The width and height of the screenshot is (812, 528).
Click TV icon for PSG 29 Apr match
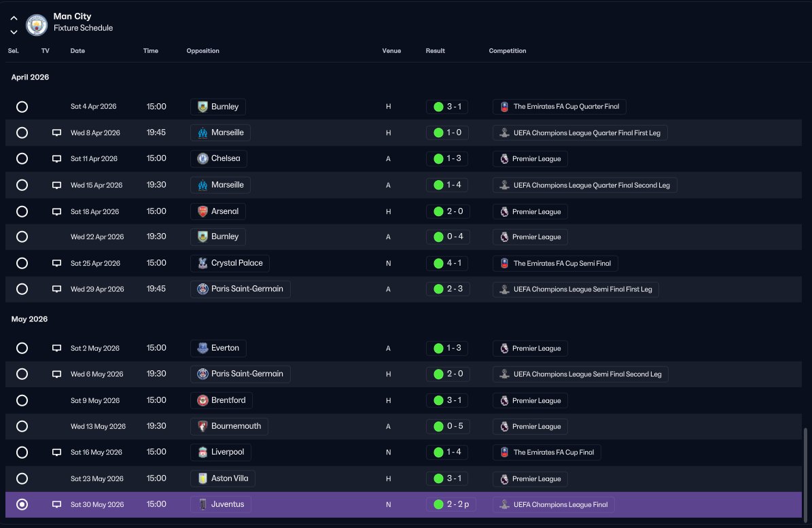point(56,289)
